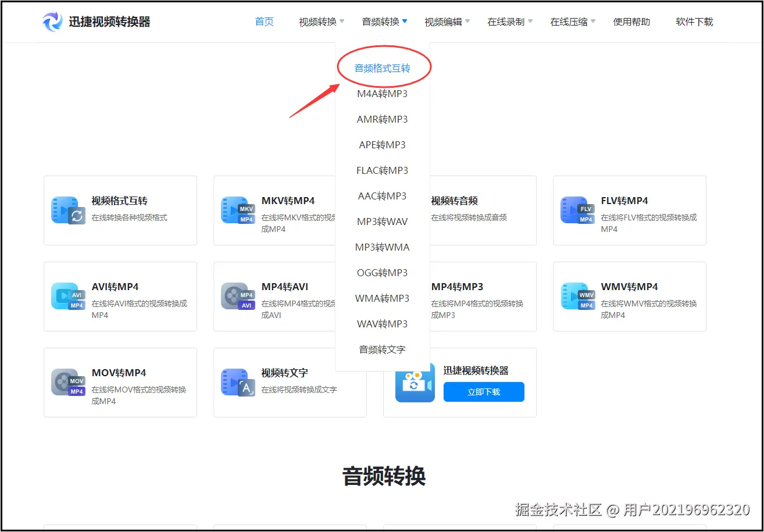The image size is (764, 532).
Task: Collapse the 音频转换 dropdown arrow
Action: click(x=405, y=22)
